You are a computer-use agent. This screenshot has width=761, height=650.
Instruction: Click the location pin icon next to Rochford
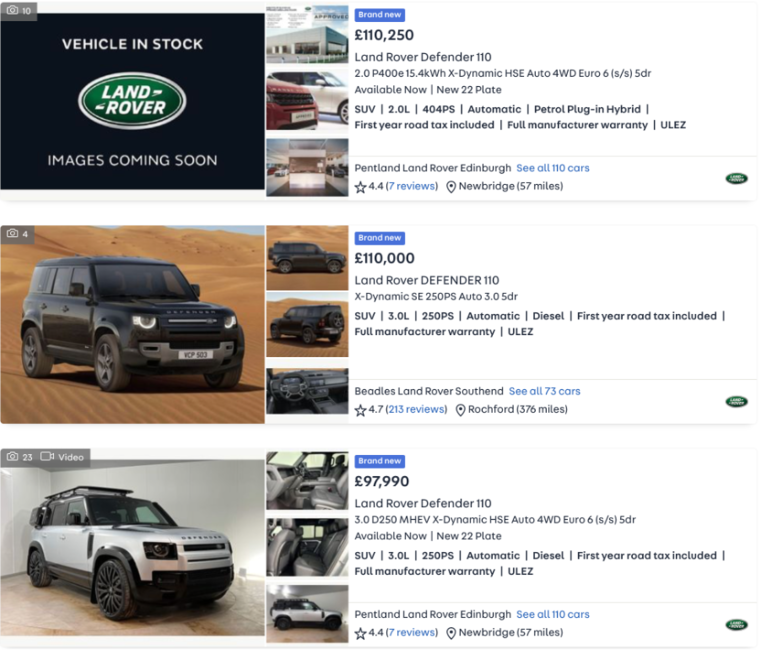click(x=460, y=410)
